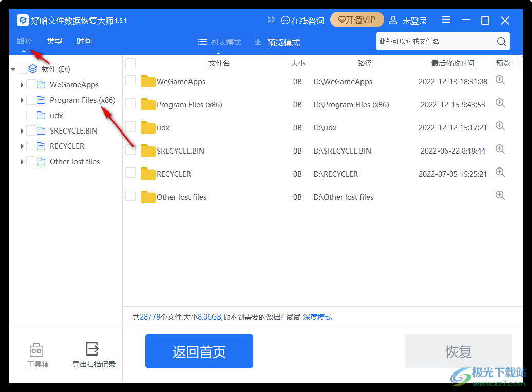Image resolution: width=532 pixels, height=392 pixels.
Task: Open the 深度模式 deep mode link
Action: click(317, 317)
